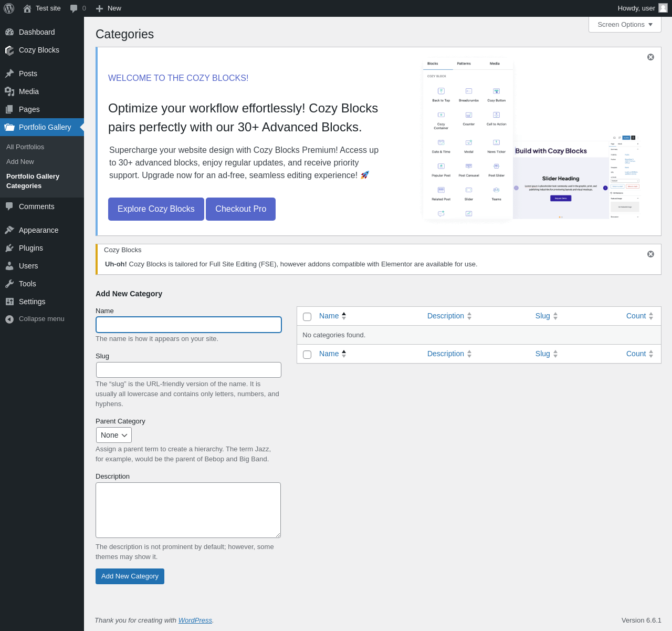Open Add New portfolio submenu item
The width and height of the screenshot is (672, 631).
20,162
